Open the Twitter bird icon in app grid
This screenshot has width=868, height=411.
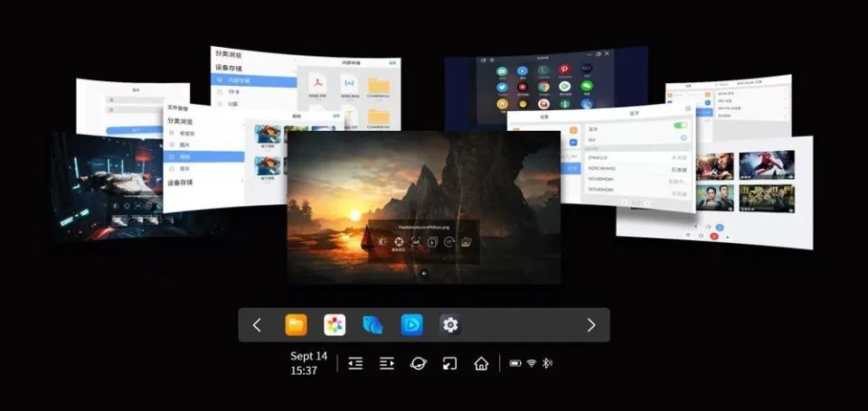point(502,87)
